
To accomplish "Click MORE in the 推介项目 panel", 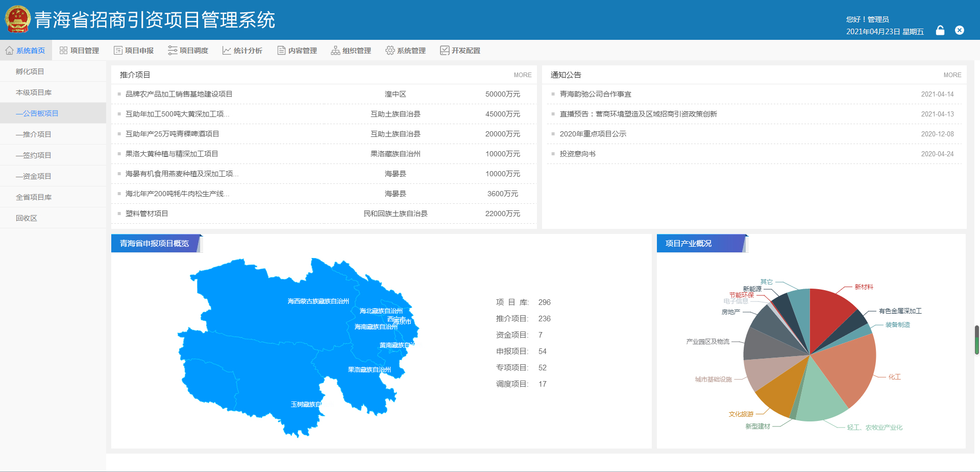I will click(522, 75).
